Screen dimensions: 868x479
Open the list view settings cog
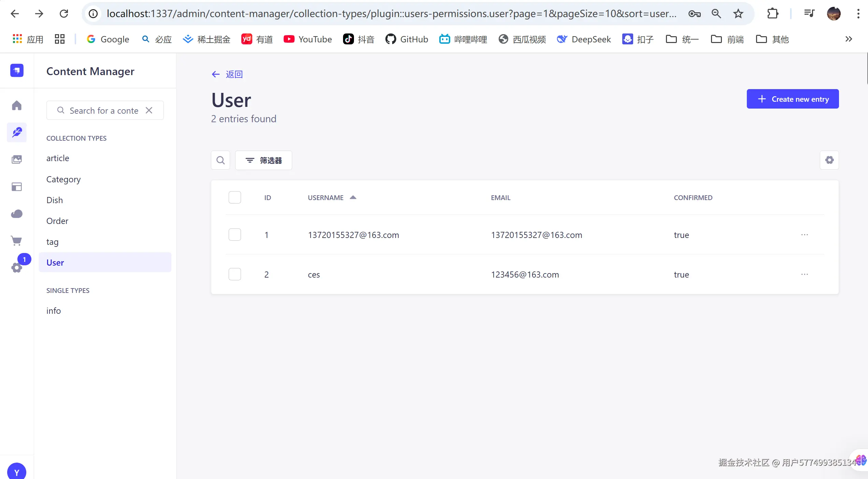pos(829,160)
